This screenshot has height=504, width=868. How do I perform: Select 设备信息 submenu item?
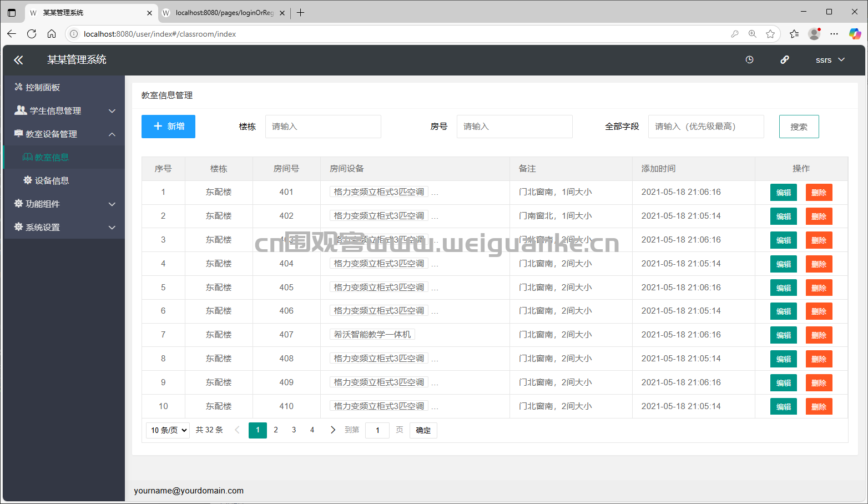64,180
